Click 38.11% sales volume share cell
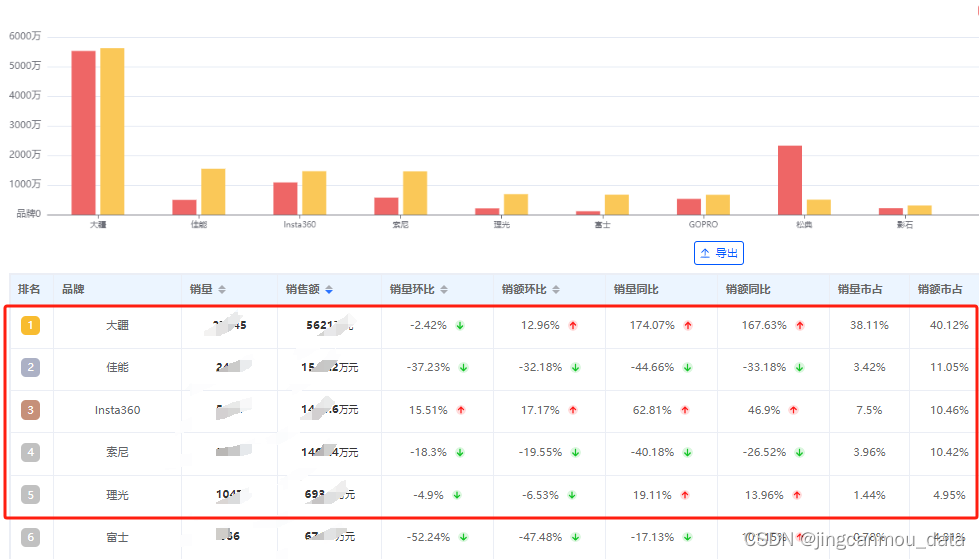The width and height of the screenshot is (979, 559). pos(869,325)
